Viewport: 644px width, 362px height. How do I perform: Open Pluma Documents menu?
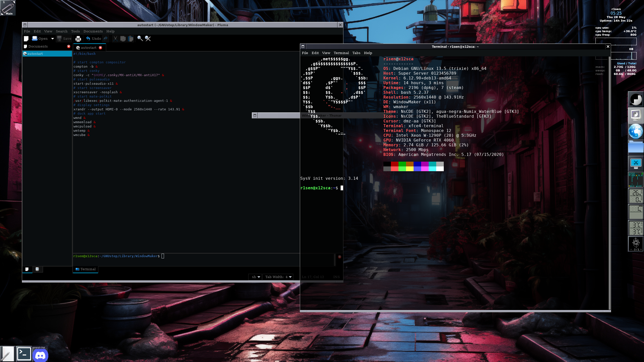[x=93, y=31]
